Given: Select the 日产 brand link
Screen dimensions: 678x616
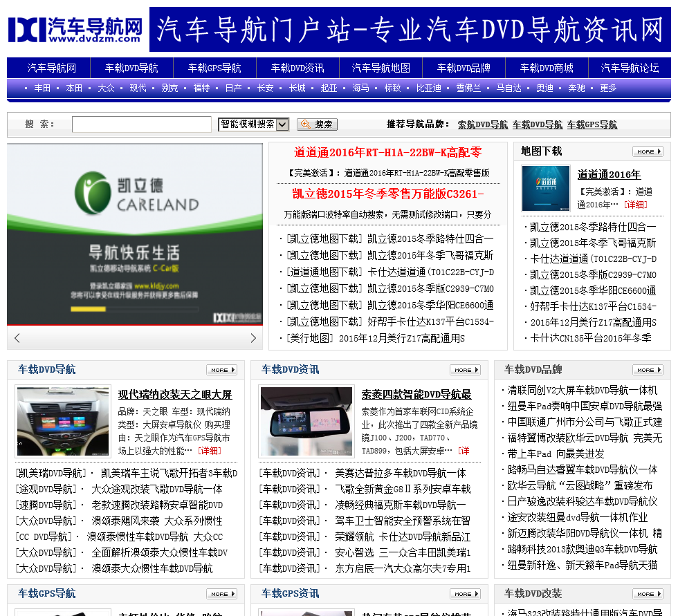Looking at the screenshot, I should coord(234,88).
